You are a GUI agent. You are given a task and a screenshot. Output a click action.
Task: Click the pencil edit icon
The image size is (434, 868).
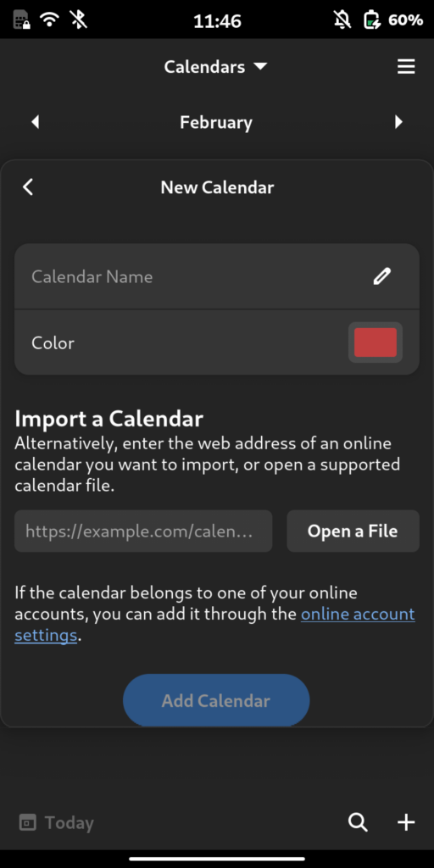382,275
